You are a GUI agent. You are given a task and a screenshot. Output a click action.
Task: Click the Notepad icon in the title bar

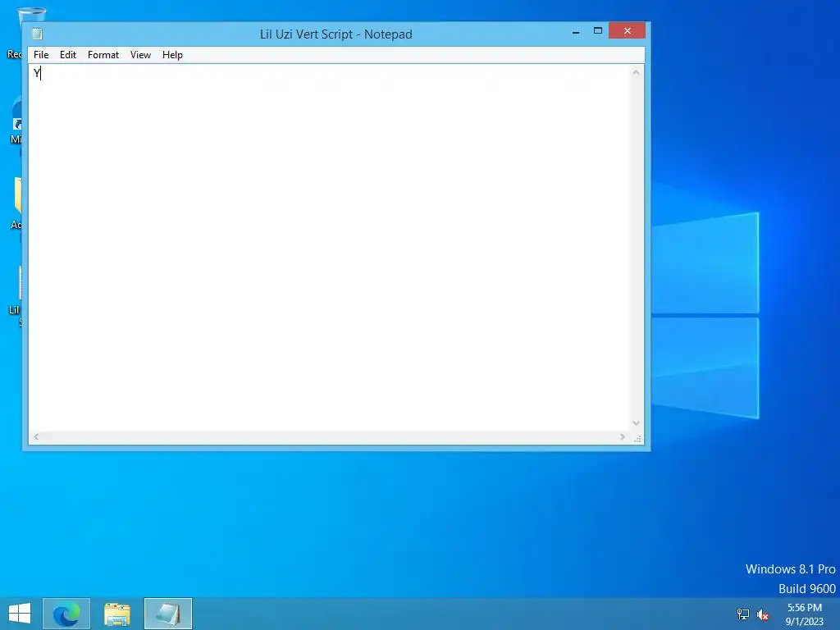tap(37, 34)
